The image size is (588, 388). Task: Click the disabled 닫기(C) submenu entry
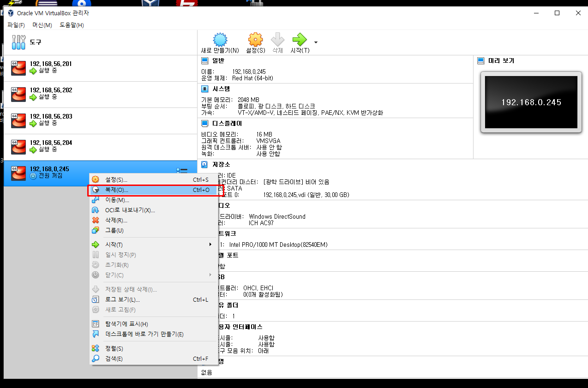point(154,275)
